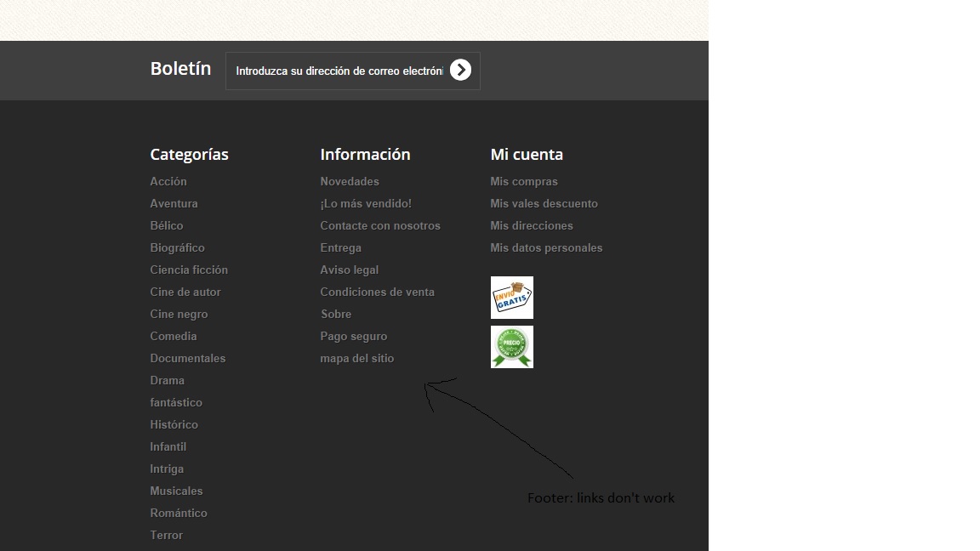Browse the Ciencia ficción category
Image resolution: width=980 pixels, height=551 pixels.
coord(189,270)
